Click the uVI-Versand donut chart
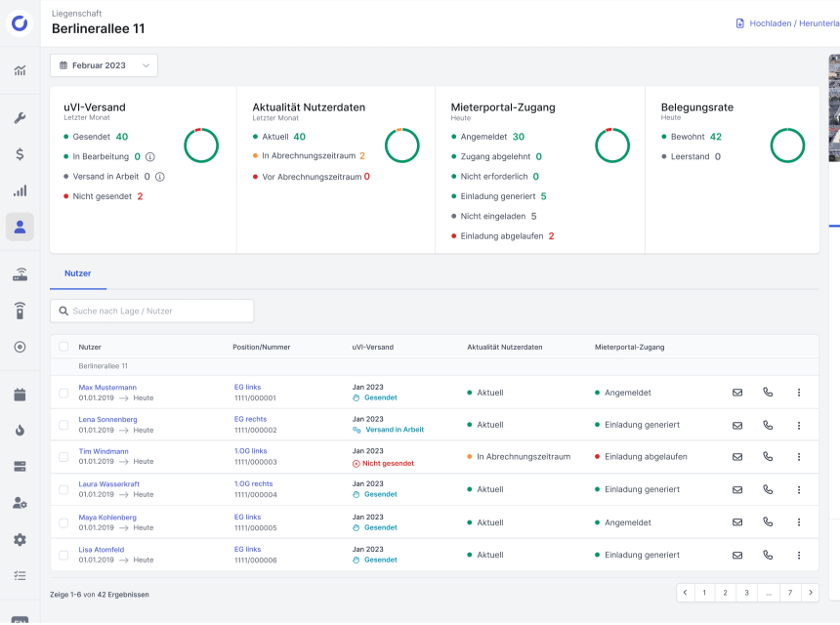This screenshot has height=625, width=840. click(200, 146)
